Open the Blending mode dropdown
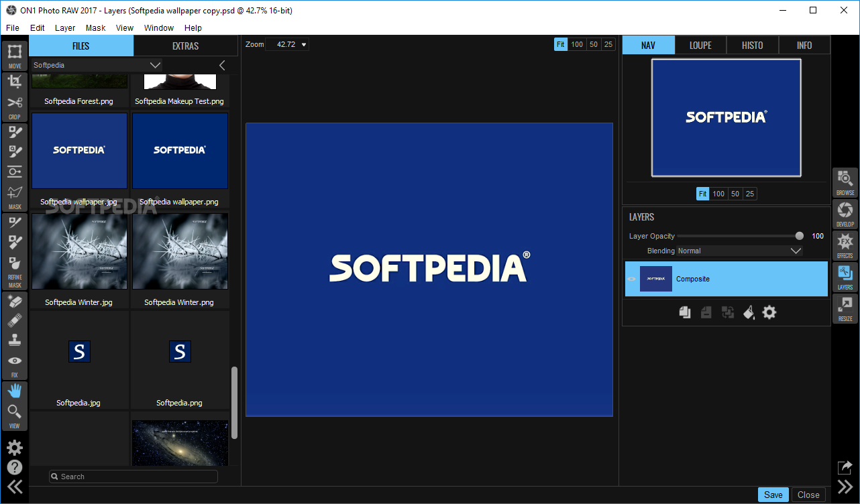The image size is (860, 504). (x=740, y=251)
